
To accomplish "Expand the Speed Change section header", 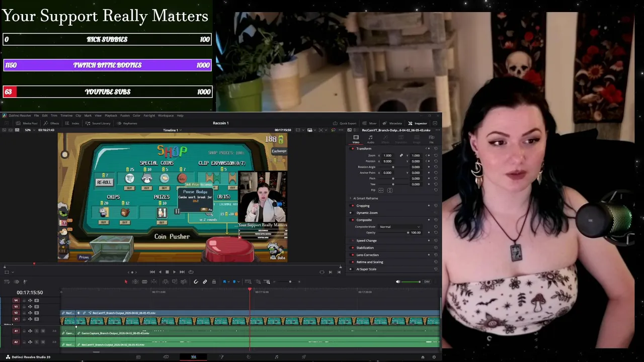I will pos(366,240).
